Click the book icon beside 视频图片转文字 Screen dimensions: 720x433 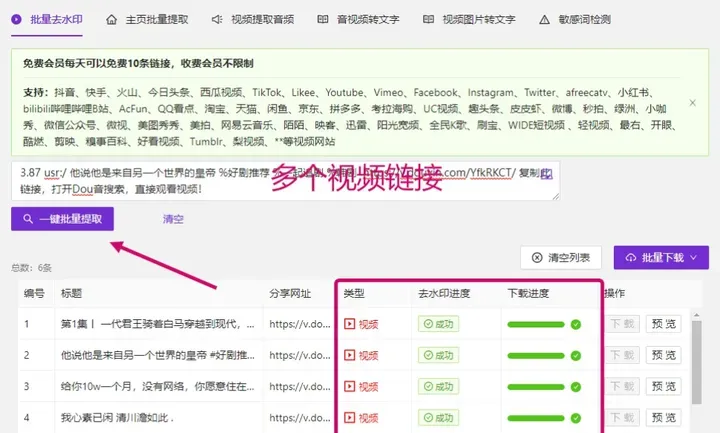pos(428,19)
